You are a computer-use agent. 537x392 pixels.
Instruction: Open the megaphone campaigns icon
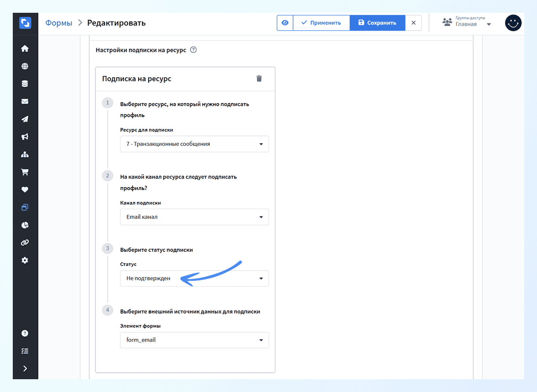click(x=25, y=137)
